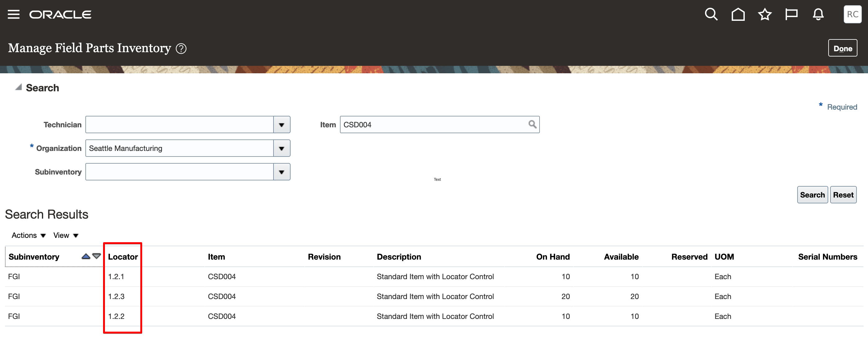Click the Item field search magnifier
The image size is (868, 354).
pos(532,125)
